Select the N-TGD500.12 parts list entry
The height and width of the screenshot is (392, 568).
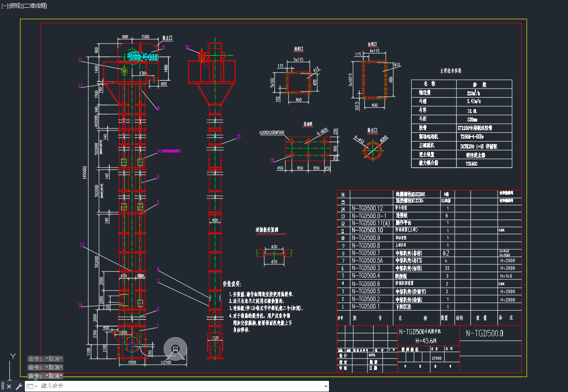click(x=367, y=209)
